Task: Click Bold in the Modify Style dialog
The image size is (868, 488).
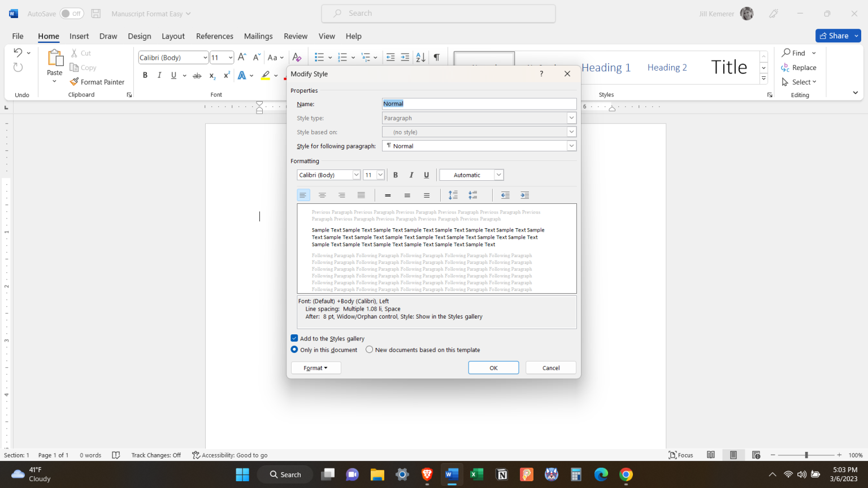Action: click(x=396, y=175)
